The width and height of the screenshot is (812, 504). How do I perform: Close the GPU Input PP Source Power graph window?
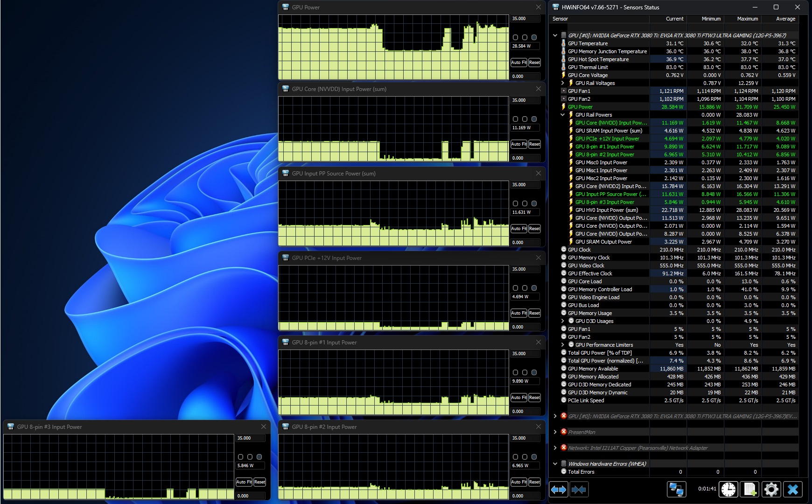538,173
